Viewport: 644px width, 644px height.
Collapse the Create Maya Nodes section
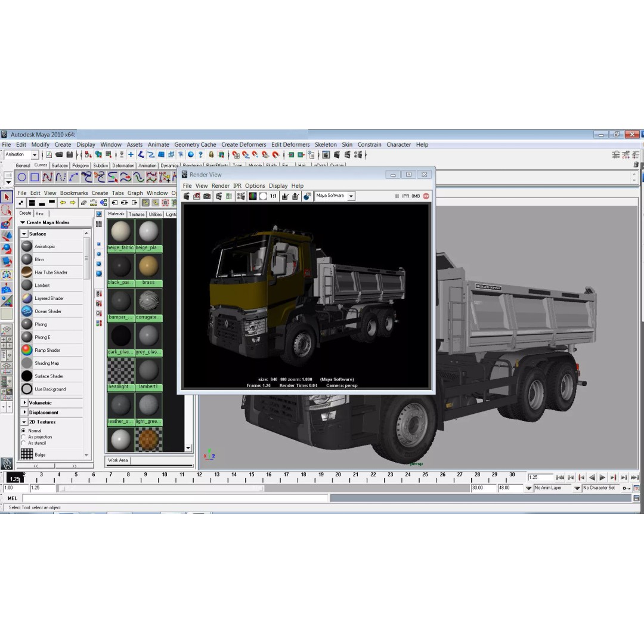click(23, 222)
